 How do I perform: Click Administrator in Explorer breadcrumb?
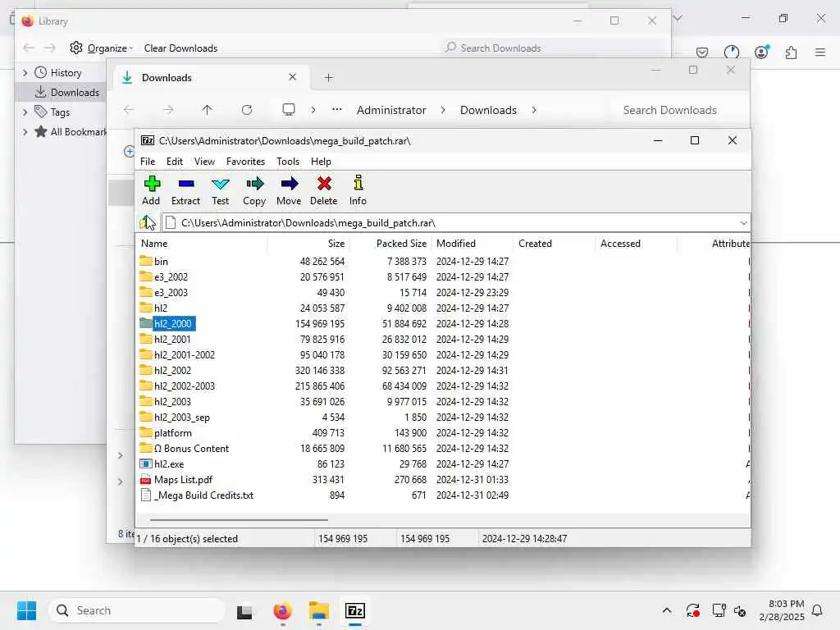click(x=391, y=110)
